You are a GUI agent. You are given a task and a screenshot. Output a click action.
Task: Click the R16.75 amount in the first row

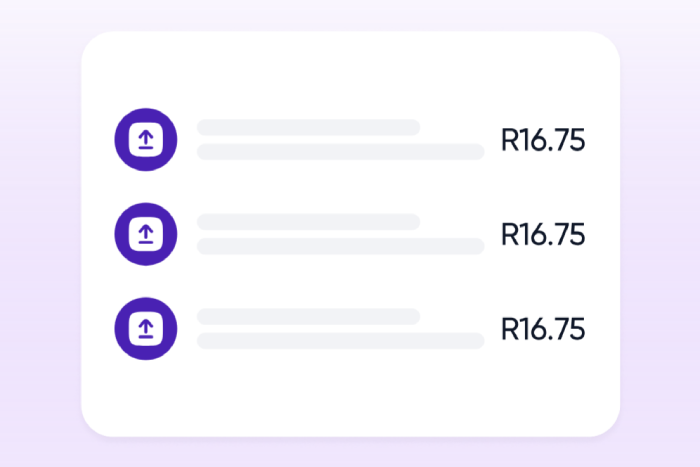coord(542,140)
